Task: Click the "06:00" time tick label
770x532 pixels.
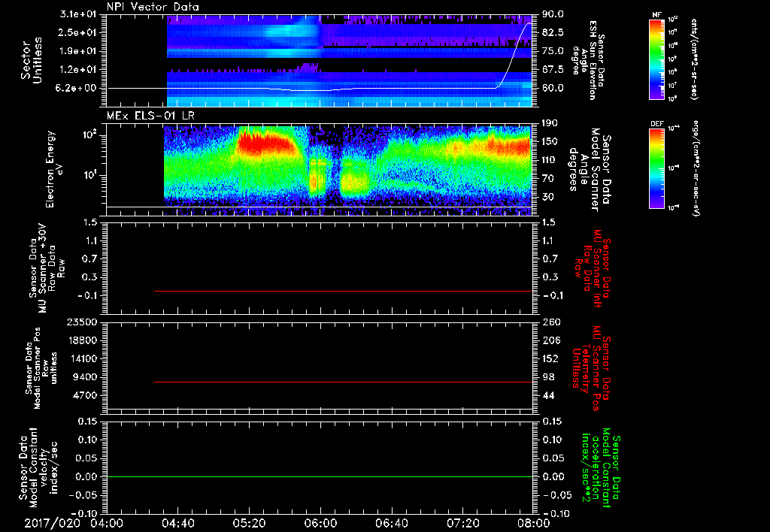Action: click(320, 523)
